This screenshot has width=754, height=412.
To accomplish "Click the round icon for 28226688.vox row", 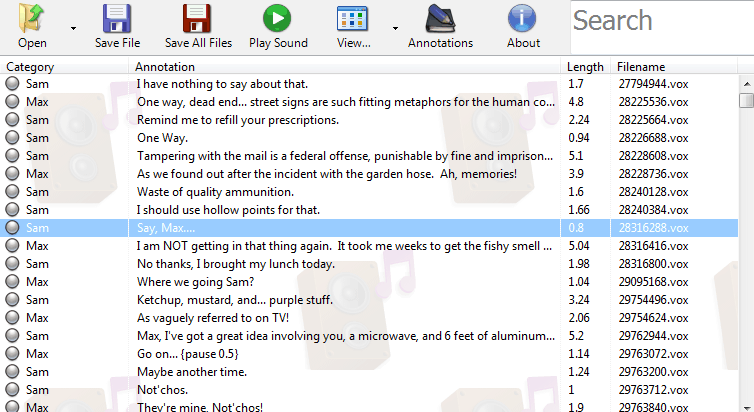I will pyautogui.click(x=12, y=137).
